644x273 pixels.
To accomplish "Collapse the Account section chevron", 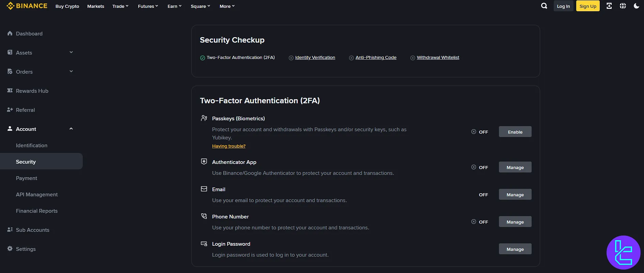I will pyautogui.click(x=71, y=128).
